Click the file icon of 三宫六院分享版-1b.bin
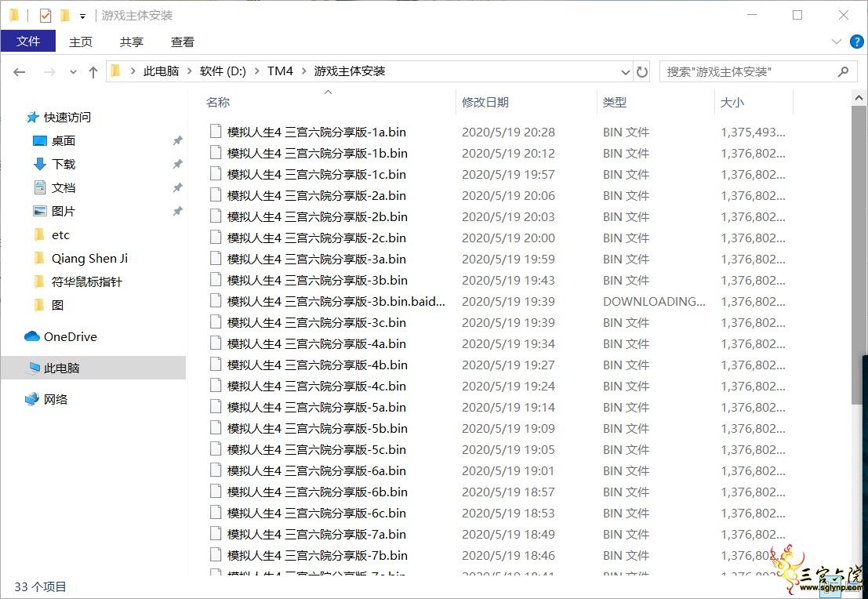 click(216, 152)
